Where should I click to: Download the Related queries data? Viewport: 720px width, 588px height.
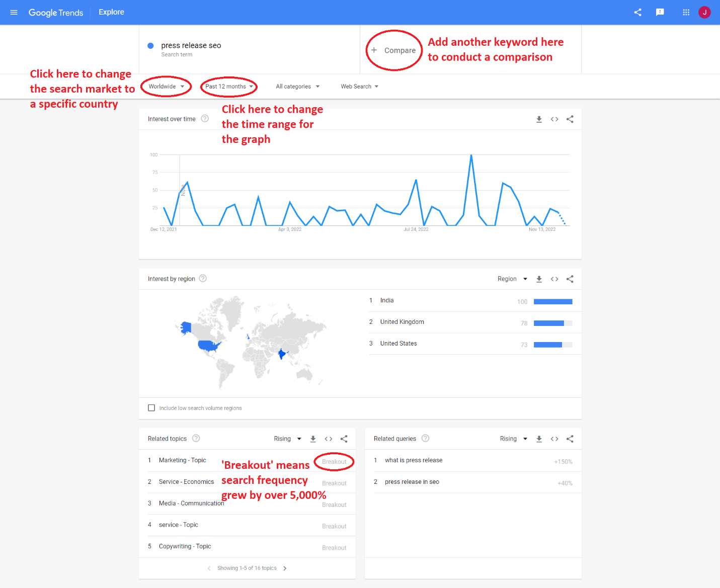(539, 439)
